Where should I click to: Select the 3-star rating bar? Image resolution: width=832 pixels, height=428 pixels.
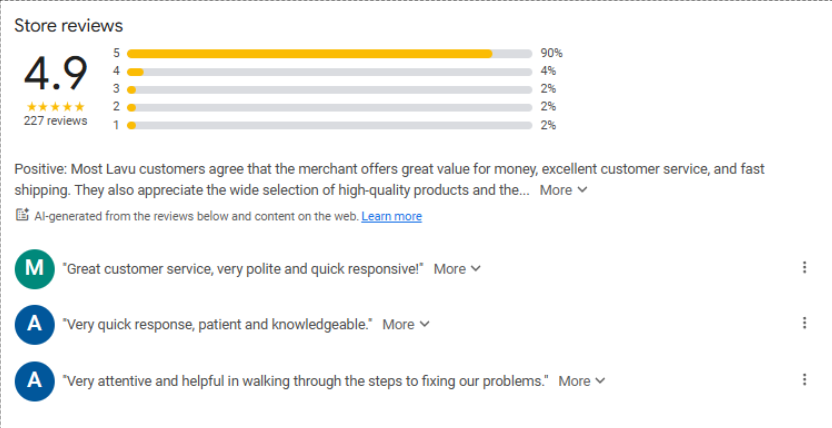pos(330,89)
